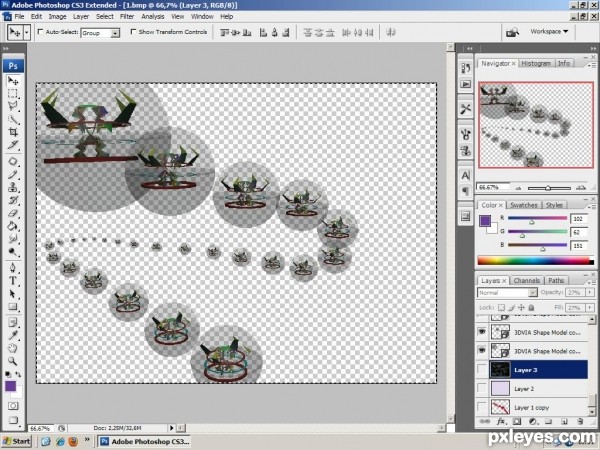The height and width of the screenshot is (450, 600).
Task: Hide the lower 3DVIA Shape Model layer
Action: pos(482,351)
